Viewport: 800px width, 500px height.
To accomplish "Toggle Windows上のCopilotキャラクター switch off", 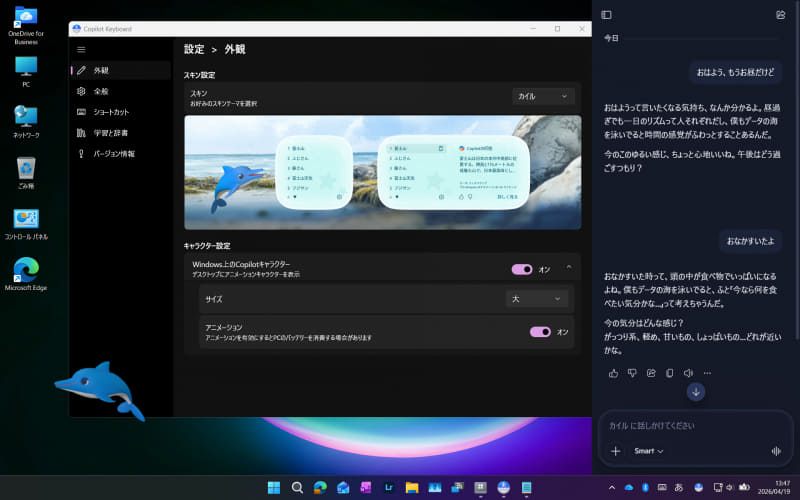I will tap(522, 269).
